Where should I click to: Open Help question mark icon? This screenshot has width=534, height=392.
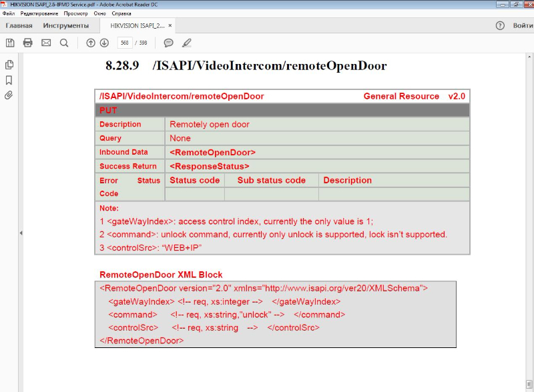[500, 25]
